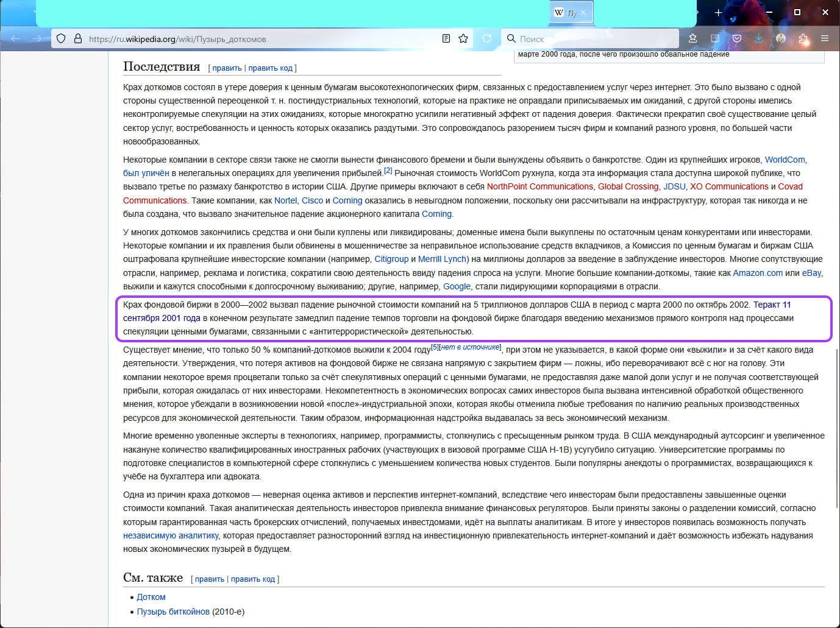The width and height of the screenshot is (840, 628).
Task: Open the JDSU link
Action: (x=674, y=186)
